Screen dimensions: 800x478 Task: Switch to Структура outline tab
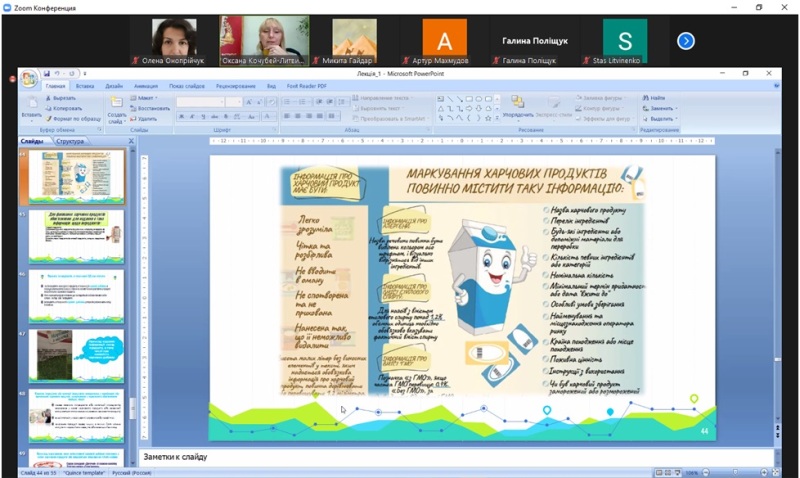point(71,141)
